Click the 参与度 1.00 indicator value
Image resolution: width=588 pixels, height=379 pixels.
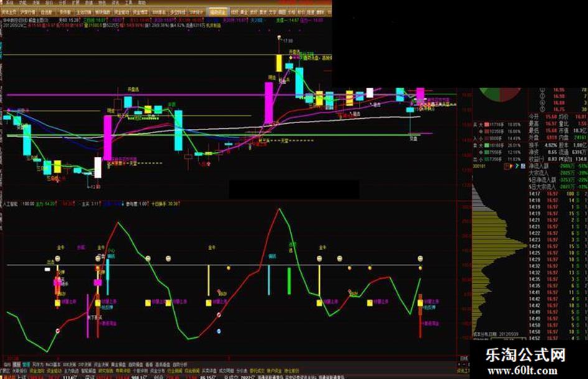tap(137, 204)
